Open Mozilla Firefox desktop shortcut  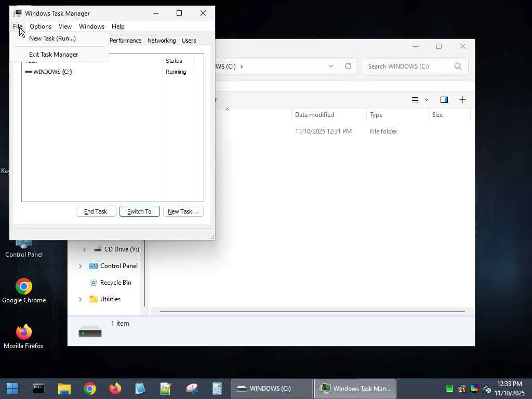(24, 337)
